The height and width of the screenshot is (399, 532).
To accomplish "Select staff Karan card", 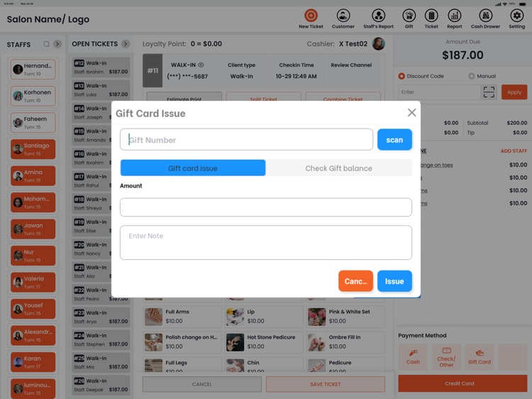I will tap(33, 362).
